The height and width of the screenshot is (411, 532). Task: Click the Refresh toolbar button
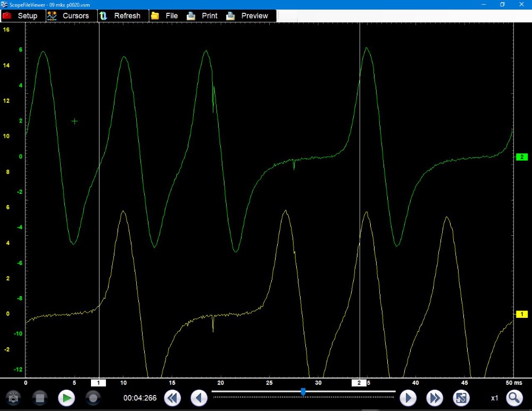pyautogui.click(x=120, y=15)
